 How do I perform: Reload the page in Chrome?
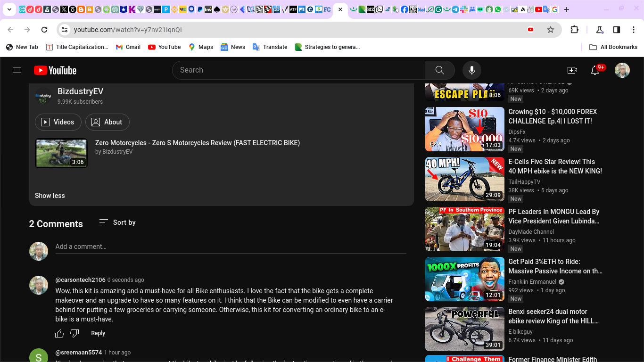pos(44,30)
